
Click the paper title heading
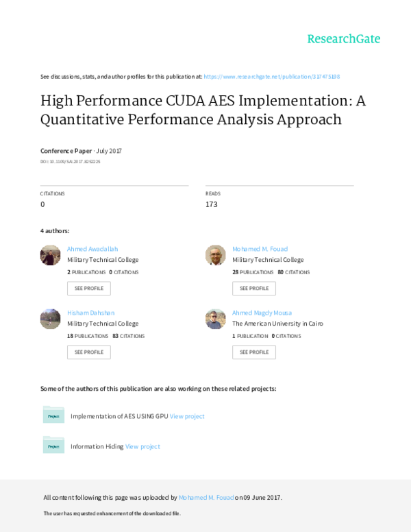click(203, 110)
